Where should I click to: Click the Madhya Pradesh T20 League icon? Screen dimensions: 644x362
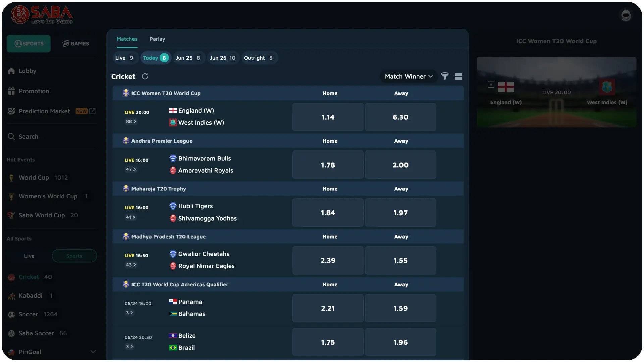click(x=126, y=236)
